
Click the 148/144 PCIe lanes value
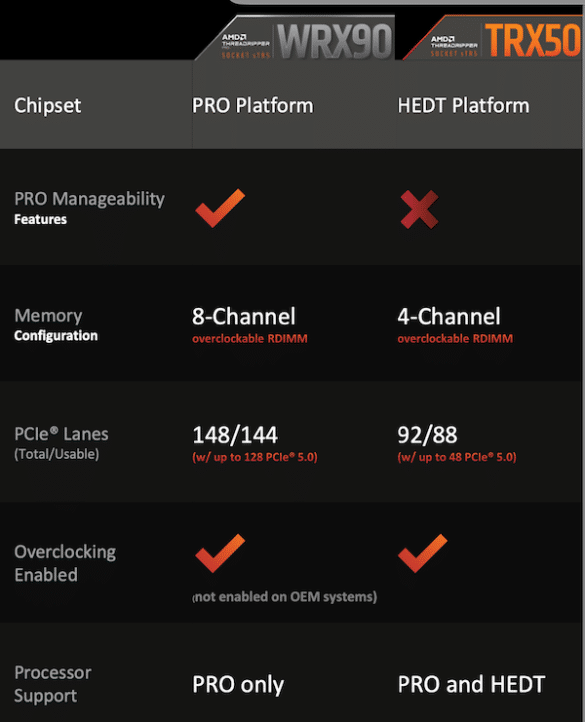(235, 435)
